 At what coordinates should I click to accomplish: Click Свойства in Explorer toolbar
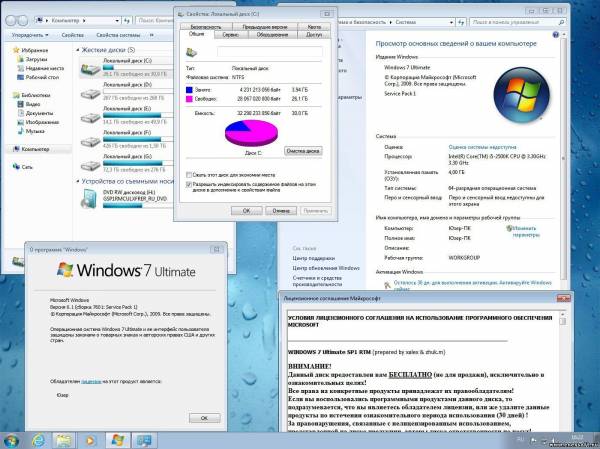click(x=72, y=35)
